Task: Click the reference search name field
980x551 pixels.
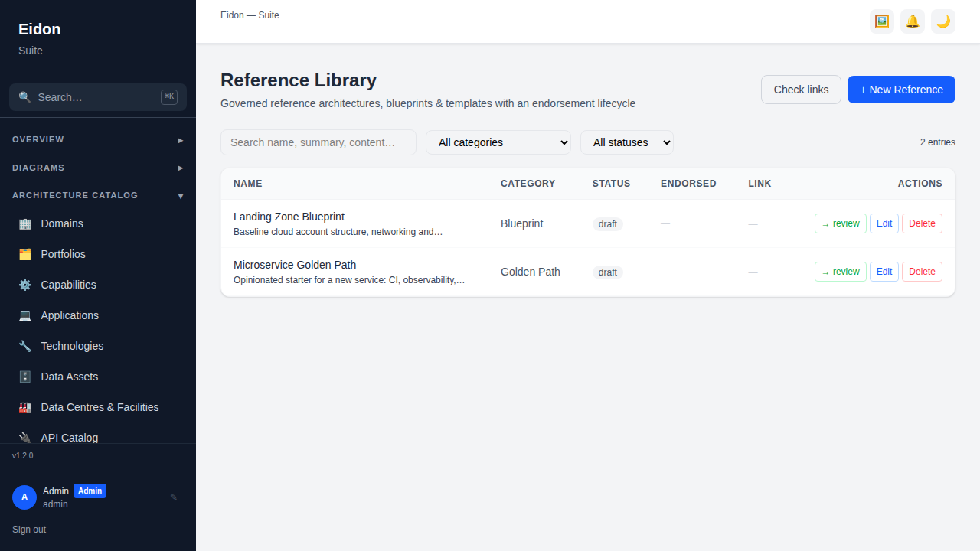Action: (x=318, y=142)
